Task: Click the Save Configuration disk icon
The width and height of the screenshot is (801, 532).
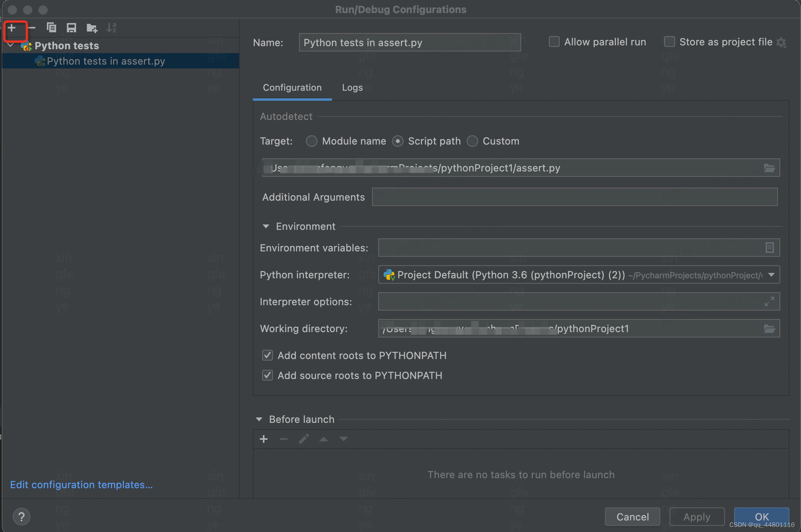Action: pos(71,28)
